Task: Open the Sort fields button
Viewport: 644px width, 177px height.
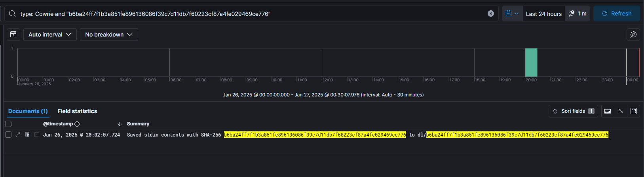Action: [x=573, y=111]
